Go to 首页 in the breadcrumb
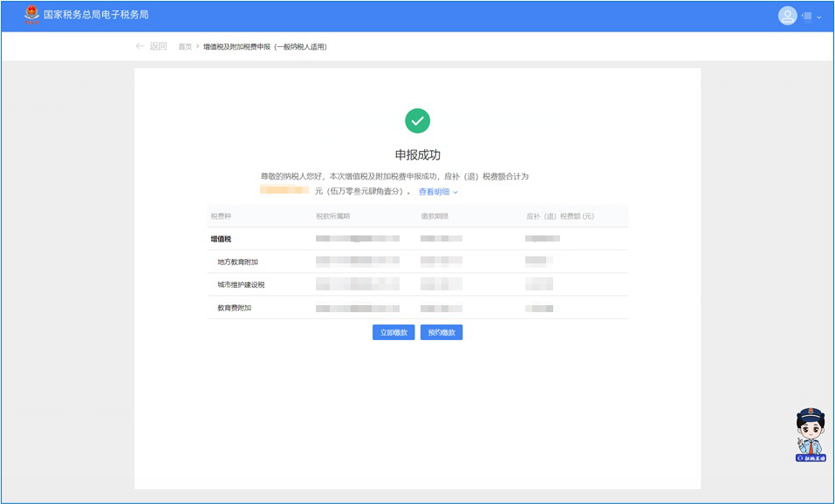This screenshot has width=835, height=504. [185, 47]
